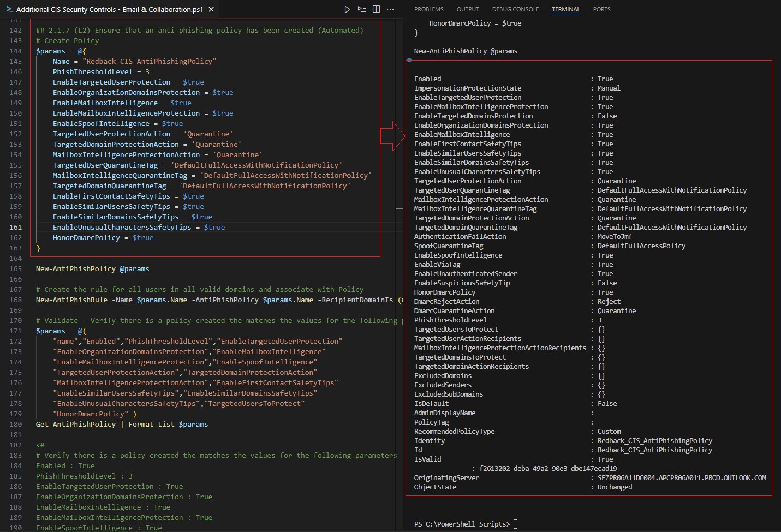Viewport: 781px width, 532px height.
Task: Click line number 161 in the gutter
Action: tap(15, 228)
